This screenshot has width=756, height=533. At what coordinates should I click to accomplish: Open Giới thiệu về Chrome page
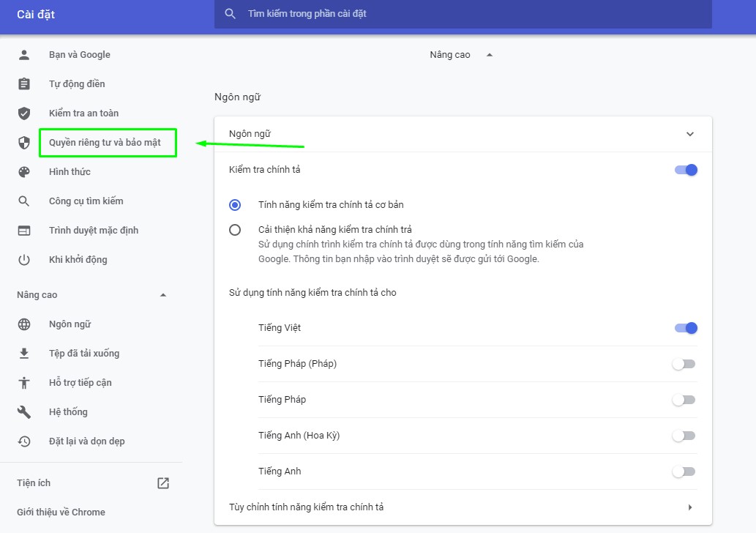(61, 512)
